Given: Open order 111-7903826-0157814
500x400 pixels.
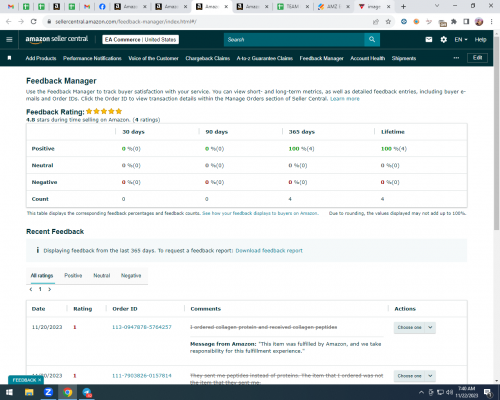Looking at the screenshot, I should (142, 376).
